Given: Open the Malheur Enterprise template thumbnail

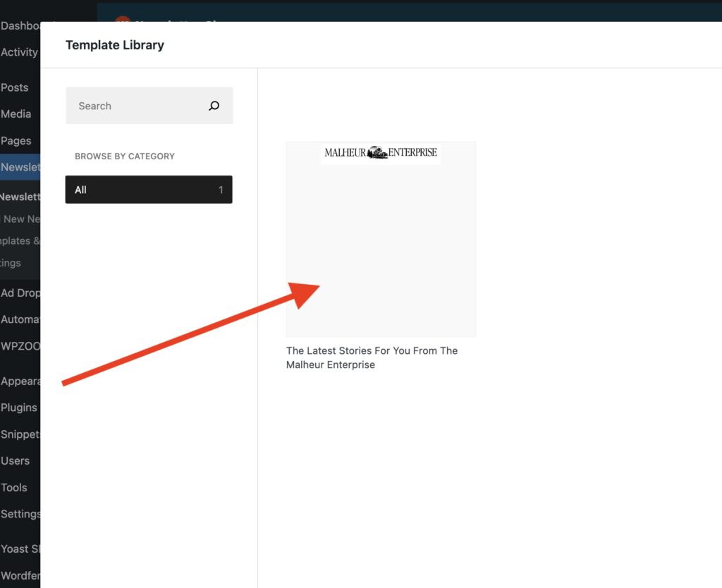Looking at the screenshot, I should 381,239.
